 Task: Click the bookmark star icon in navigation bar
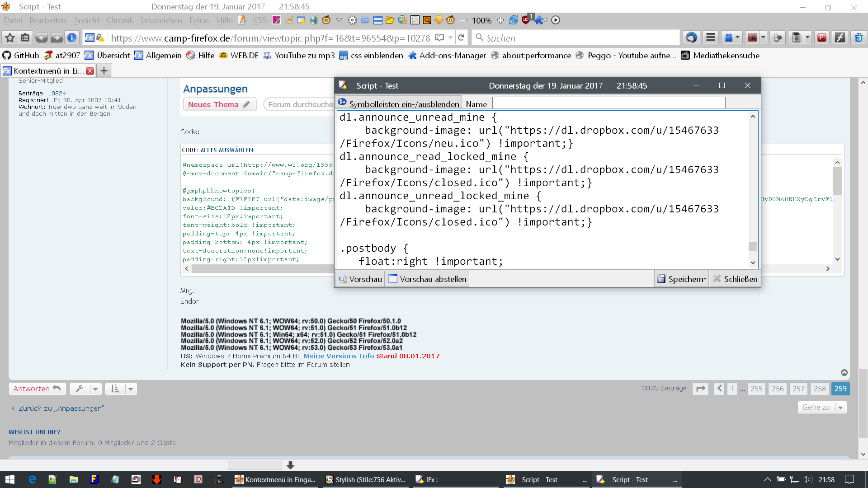point(10,38)
